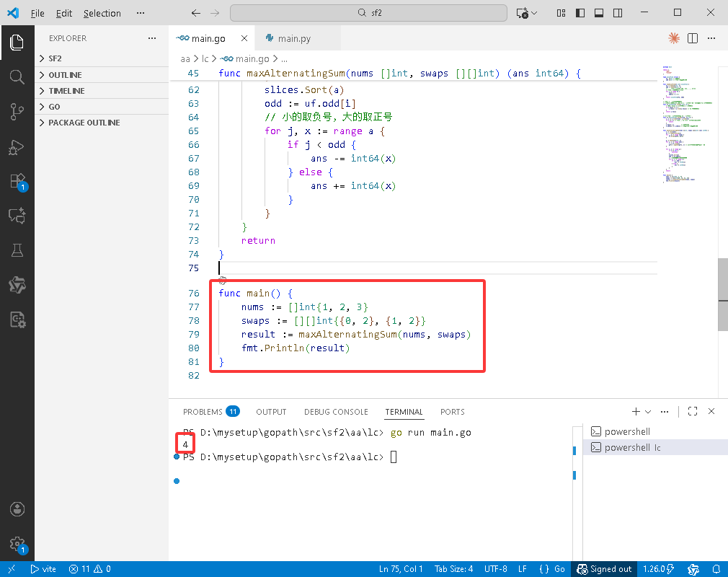Open the Selection menu
Viewport: 728px width, 577px height.
[102, 13]
